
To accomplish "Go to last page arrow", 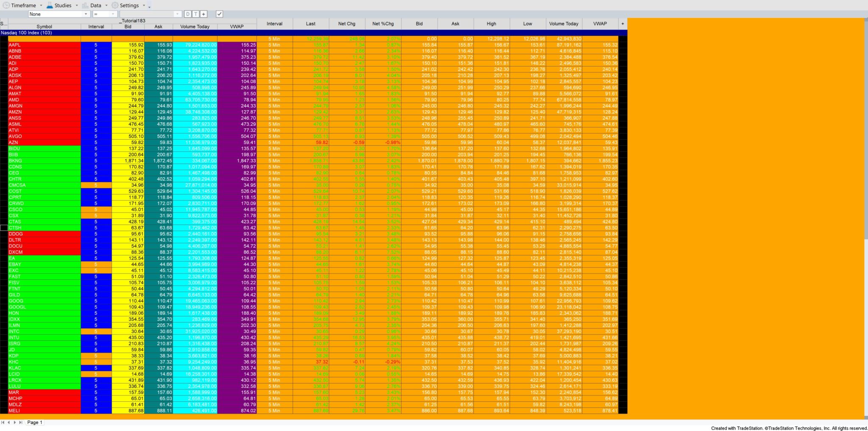I will (21, 422).
